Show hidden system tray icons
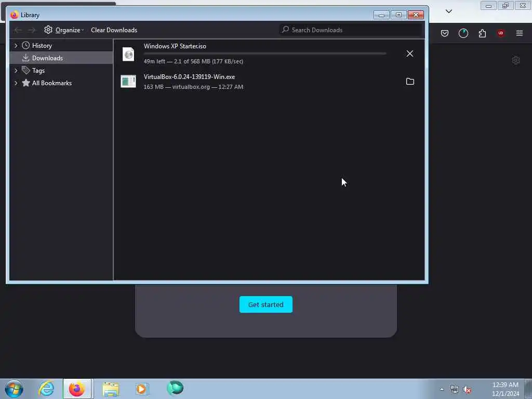This screenshot has height=399, width=532. click(x=442, y=390)
